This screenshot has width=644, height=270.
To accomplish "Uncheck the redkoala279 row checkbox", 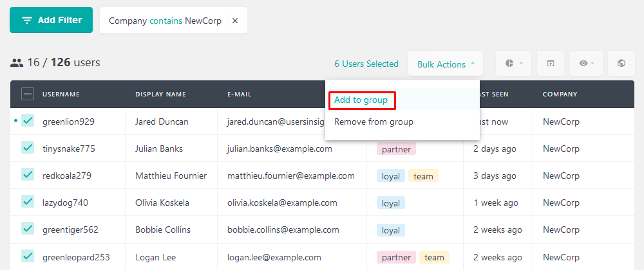I will point(28,175).
